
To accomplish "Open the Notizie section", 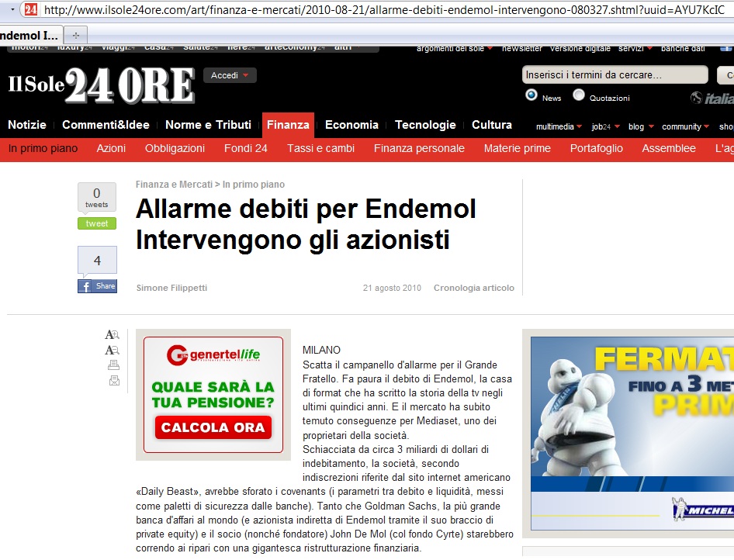I will pos(27,125).
